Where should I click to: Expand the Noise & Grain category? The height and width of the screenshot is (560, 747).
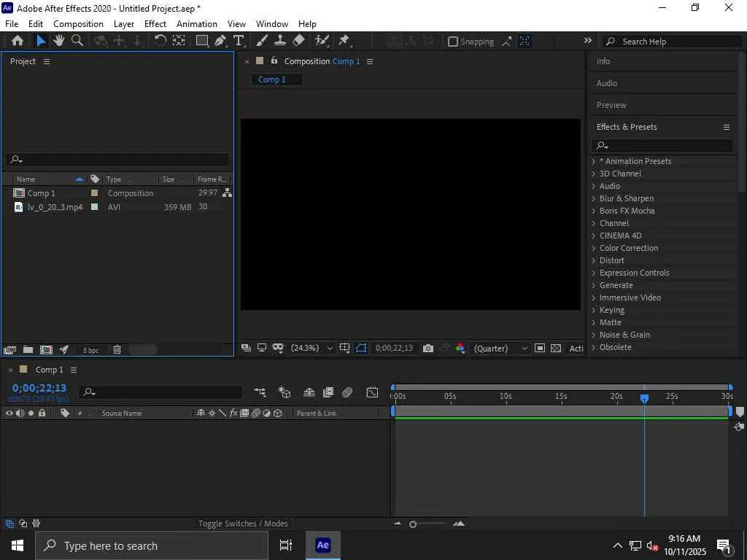(x=594, y=335)
